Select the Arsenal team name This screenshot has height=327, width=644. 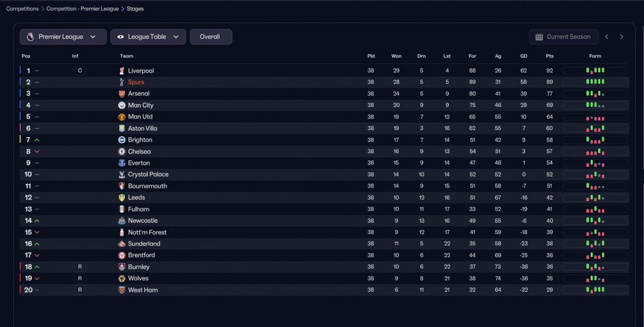139,94
